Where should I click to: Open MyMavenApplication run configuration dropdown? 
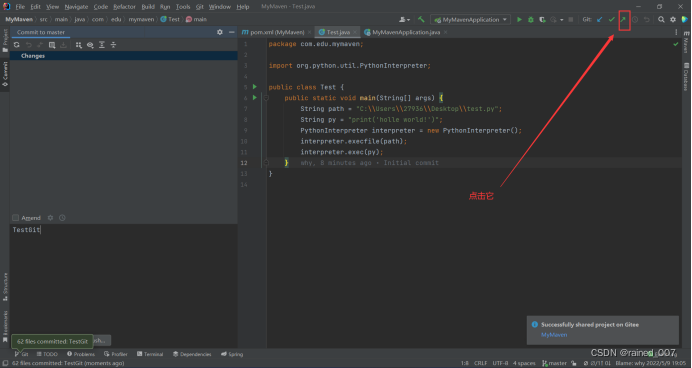[470, 19]
